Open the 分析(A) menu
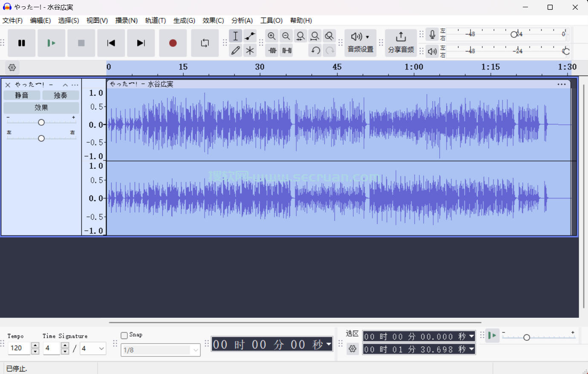This screenshot has width=588, height=374. click(242, 20)
